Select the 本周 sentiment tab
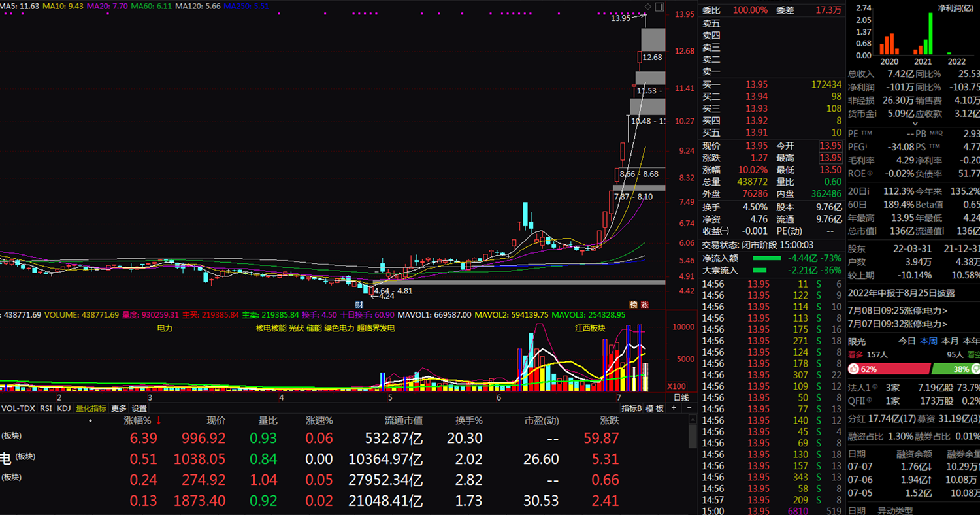The height and width of the screenshot is (515, 980). coord(928,341)
